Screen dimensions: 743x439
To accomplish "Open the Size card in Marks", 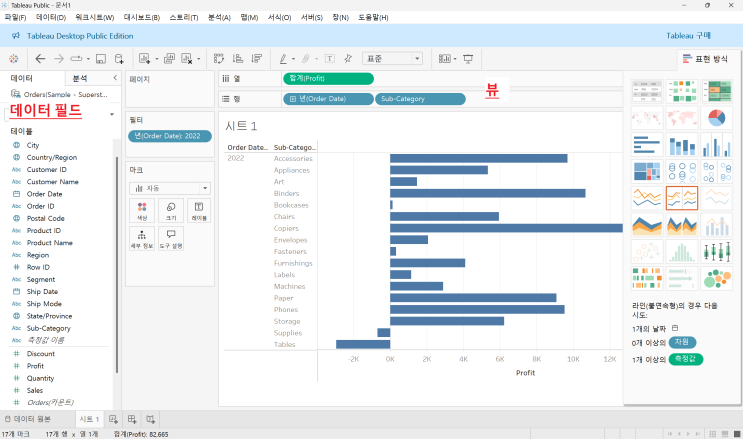I will pos(171,210).
